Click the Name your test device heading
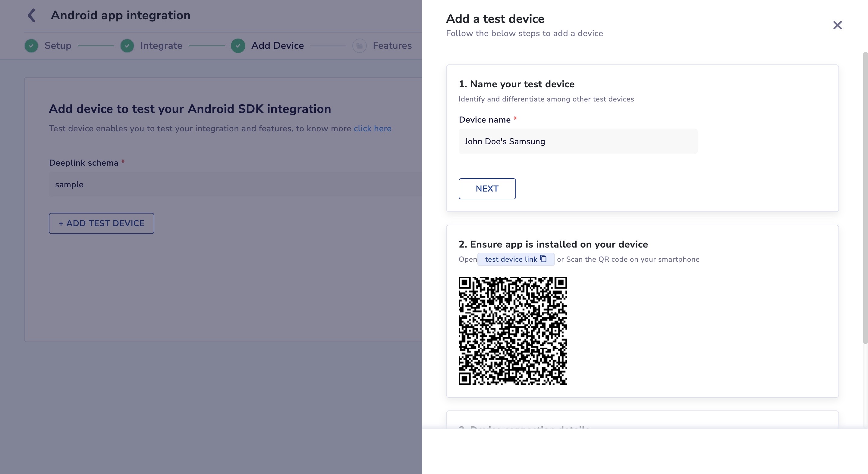The image size is (868, 474). click(517, 84)
